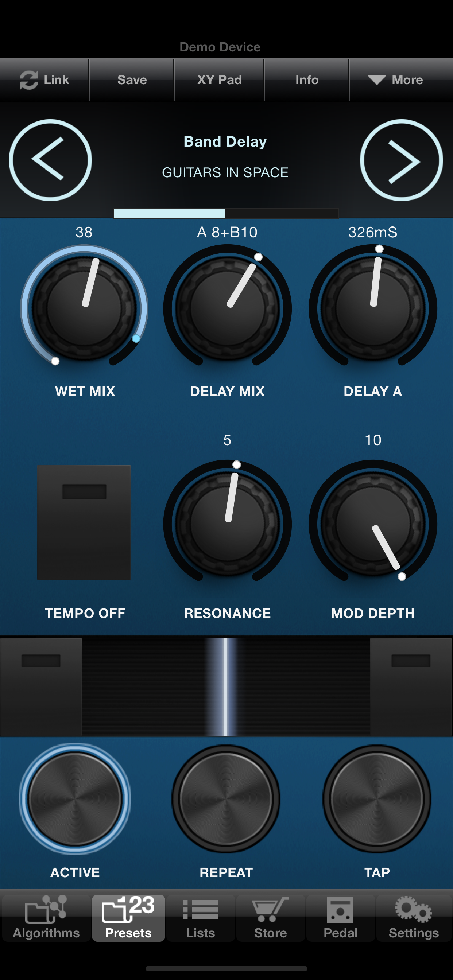Tap the TAP tempo footswitch

[377, 798]
